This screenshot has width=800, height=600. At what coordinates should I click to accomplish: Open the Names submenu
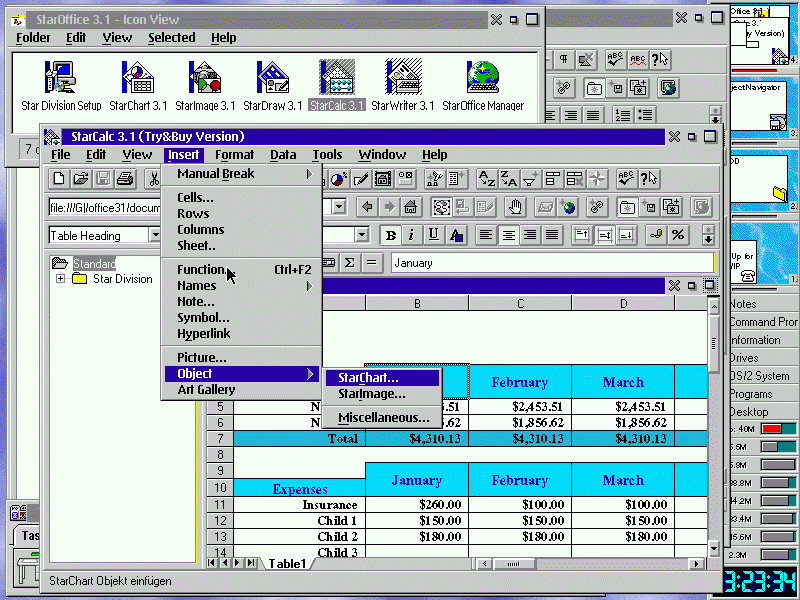click(x=242, y=286)
